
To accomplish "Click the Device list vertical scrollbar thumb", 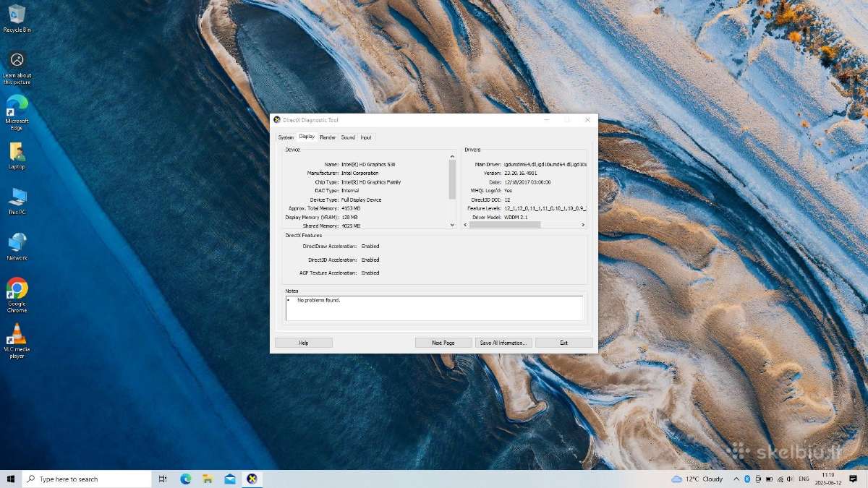I will point(453,179).
